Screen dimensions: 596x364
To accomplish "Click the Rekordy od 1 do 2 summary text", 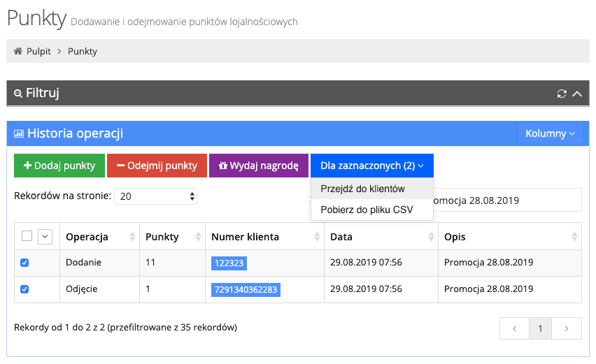I will (x=125, y=327).
